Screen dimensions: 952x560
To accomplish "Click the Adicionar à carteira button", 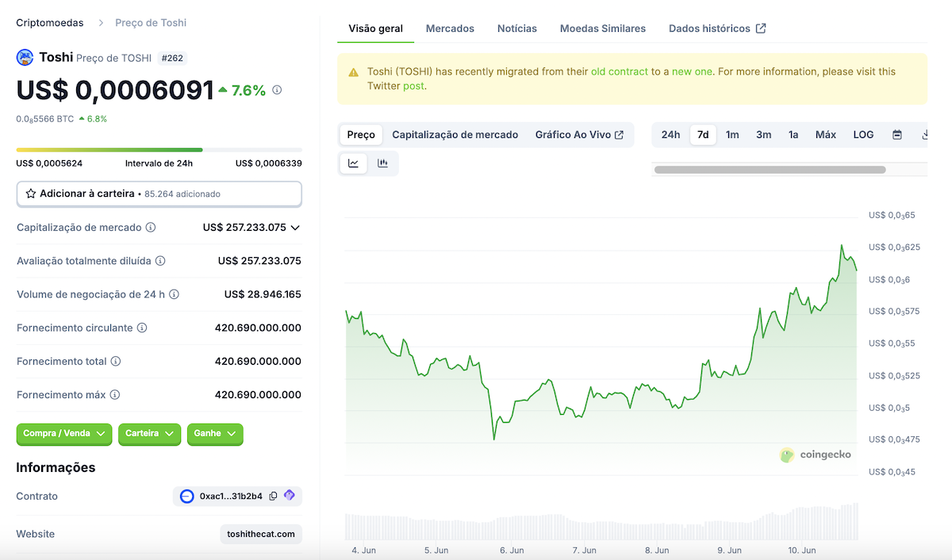I will click(159, 194).
